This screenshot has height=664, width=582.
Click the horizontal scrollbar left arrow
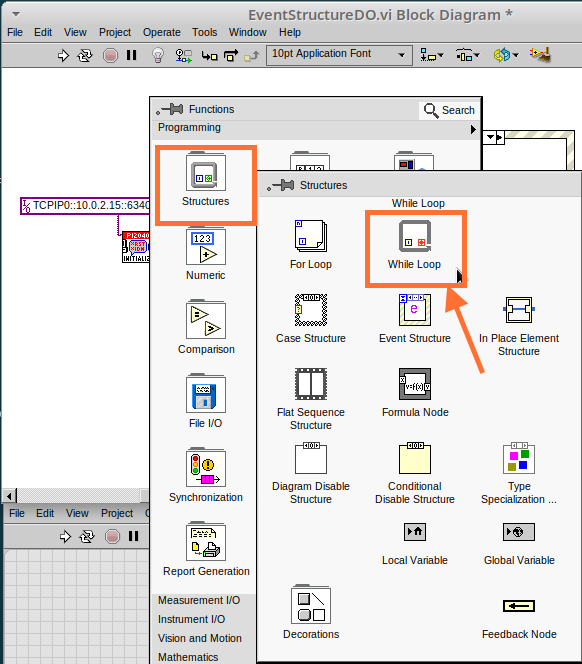click(x=9, y=495)
